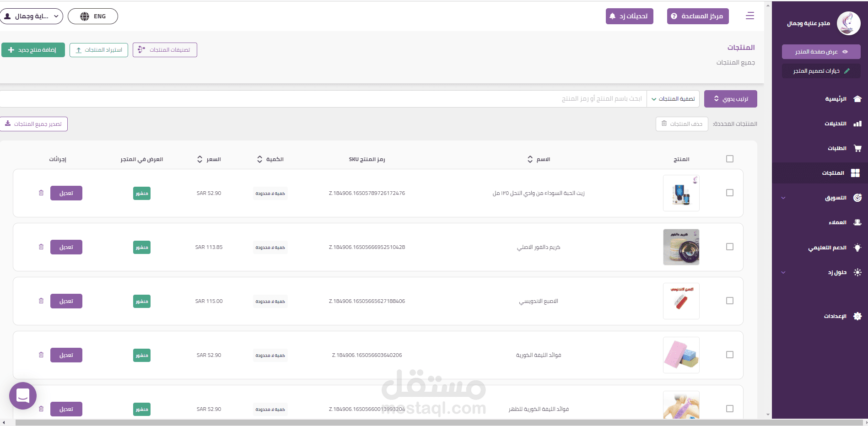Sort products by name column

[530, 159]
